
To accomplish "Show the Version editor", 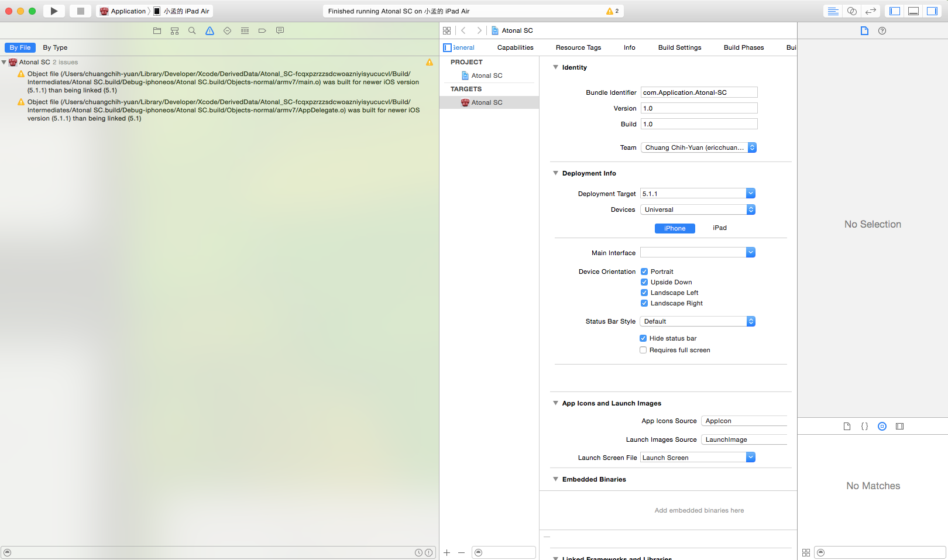I will click(871, 11).
